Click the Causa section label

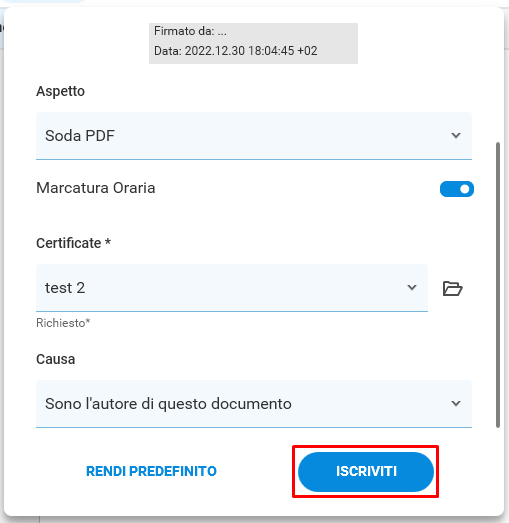pos(55,359)
